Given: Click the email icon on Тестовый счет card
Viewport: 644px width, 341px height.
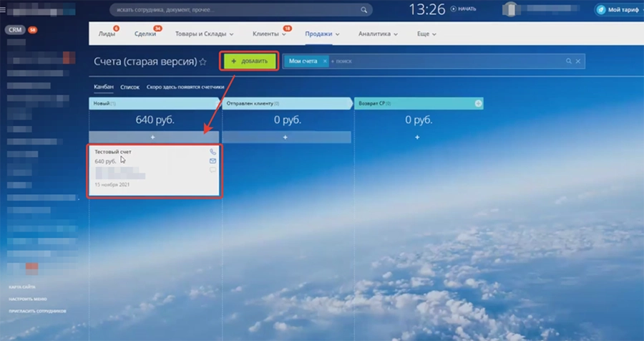Looking at the screenshot, I should pyautogui.click(x=213, y=161).
